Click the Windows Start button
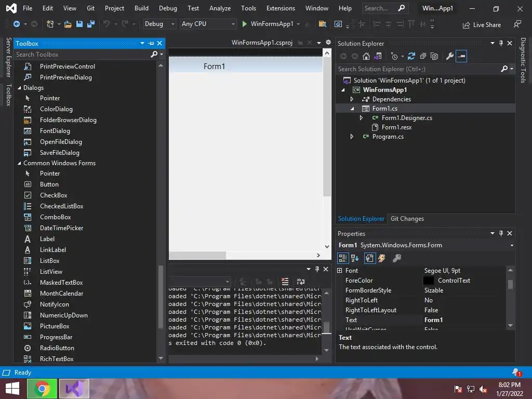The width and height of the screenshot is (532, 399). click(12, 389)
